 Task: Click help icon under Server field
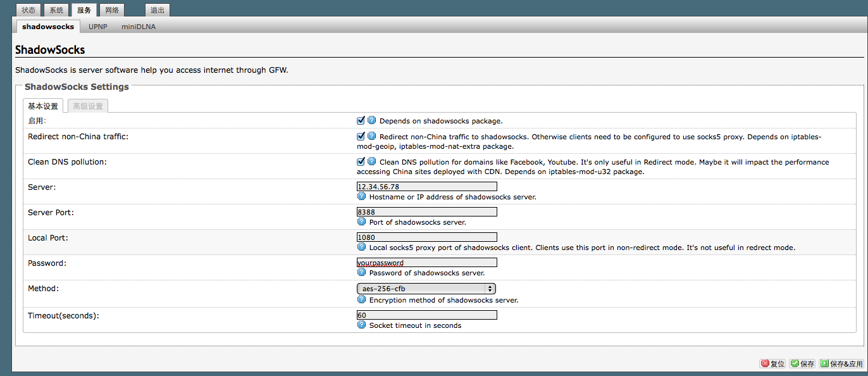[x=362, y=196]
